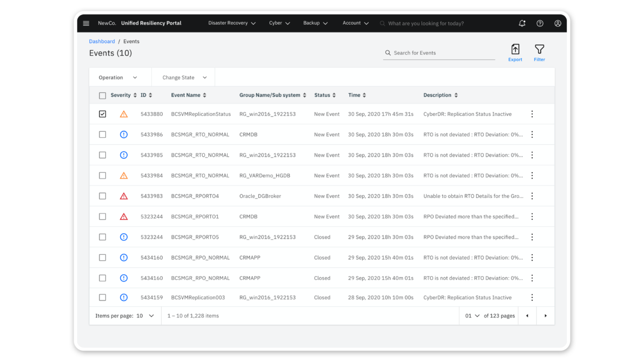
Task: Select the checkbox for event 5433983
Action: click(103, 196)
